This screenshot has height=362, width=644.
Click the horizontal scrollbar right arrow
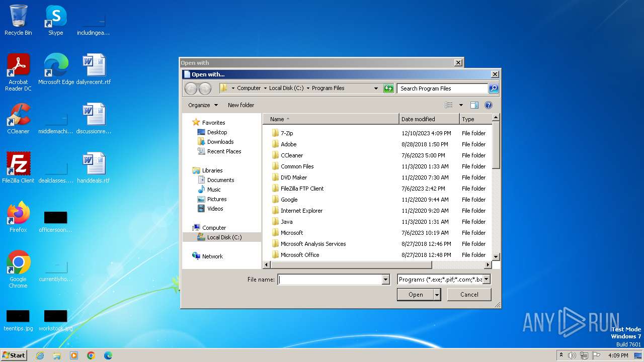[488, 265]
